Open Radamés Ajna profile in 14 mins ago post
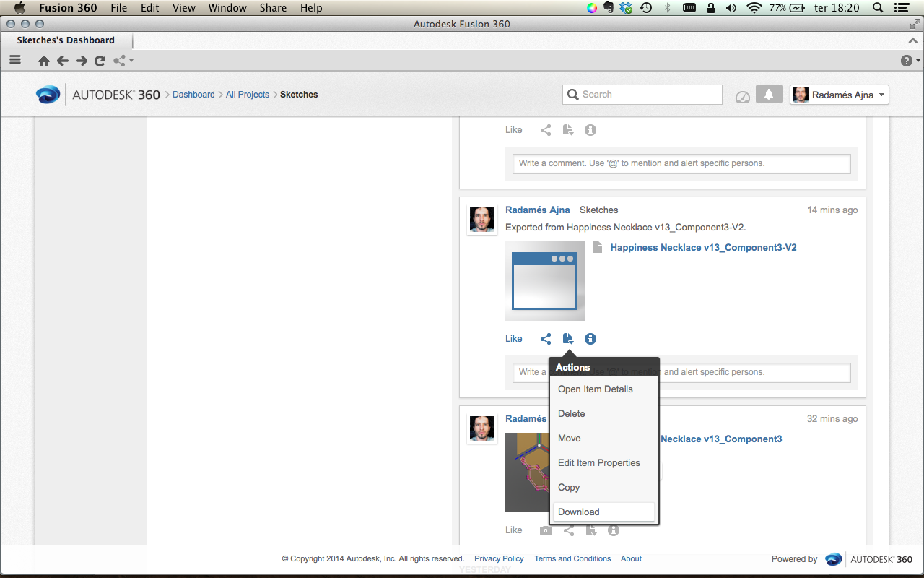The width and height of the screenshot is (924, 578). pyautogui.click(x=538, y=210)
